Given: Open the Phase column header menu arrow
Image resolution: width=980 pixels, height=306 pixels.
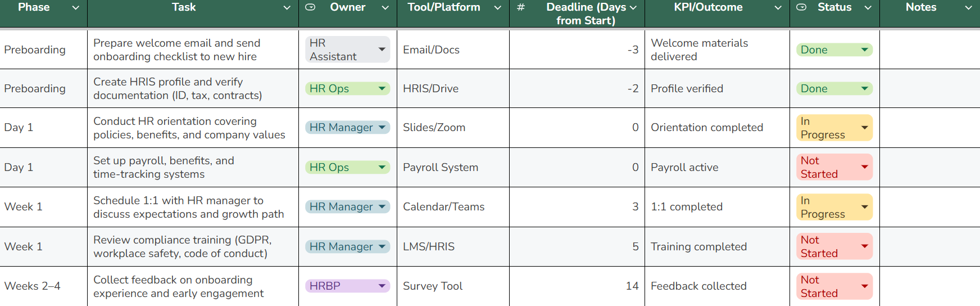Looking at the screenshot, I should tap(76, 7).
